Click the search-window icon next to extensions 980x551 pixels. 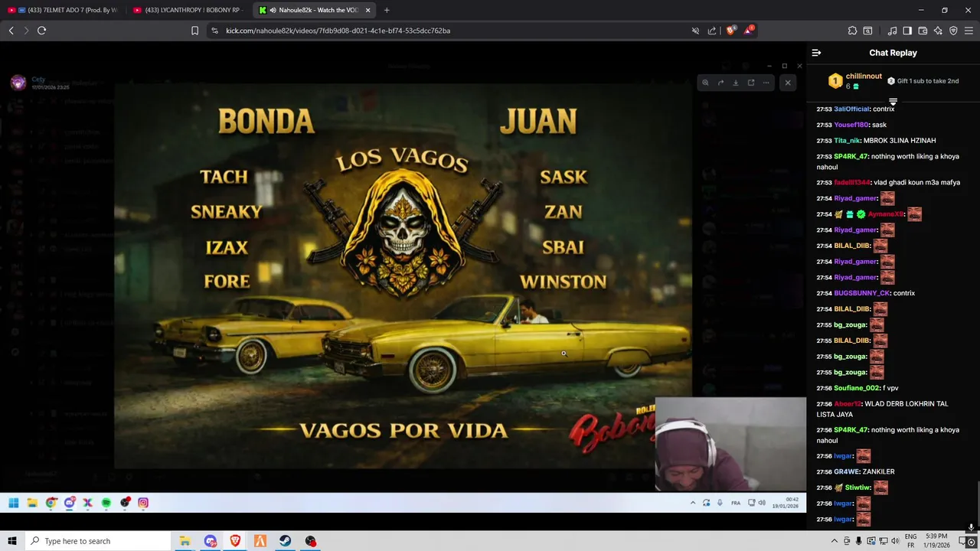(x=867, y=31)
